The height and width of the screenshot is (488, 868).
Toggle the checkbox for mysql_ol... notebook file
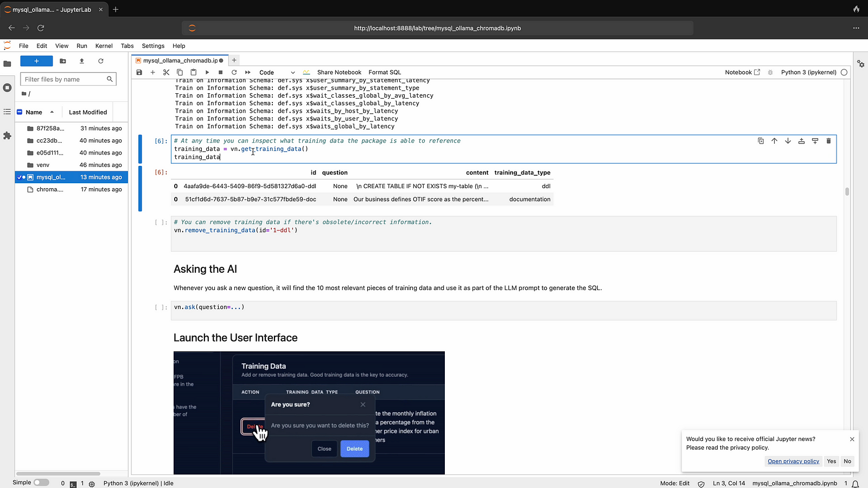point(20,177)
